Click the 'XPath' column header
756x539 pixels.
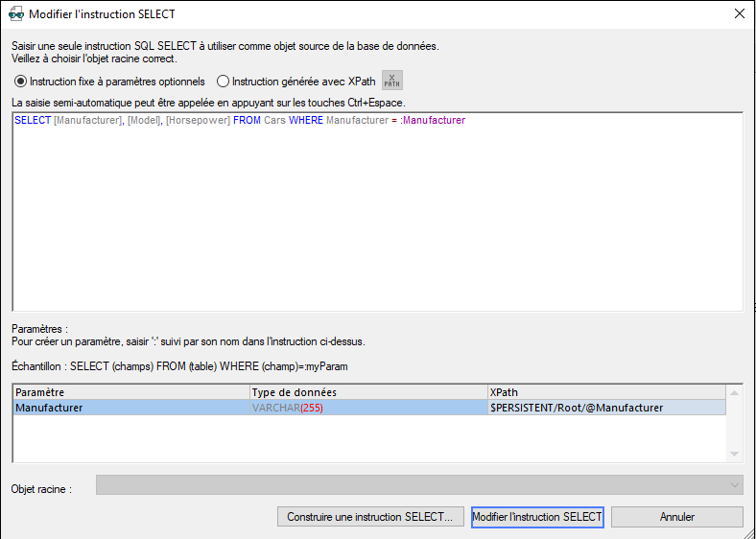(x=606, y=392)
